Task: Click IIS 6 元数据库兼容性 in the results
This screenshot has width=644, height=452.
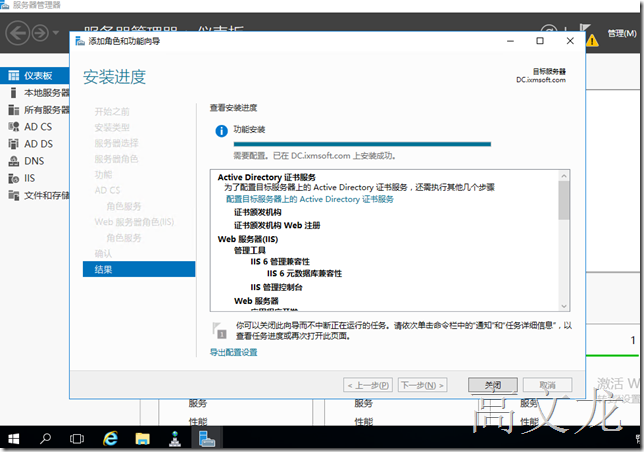Action: coord(304,273)
